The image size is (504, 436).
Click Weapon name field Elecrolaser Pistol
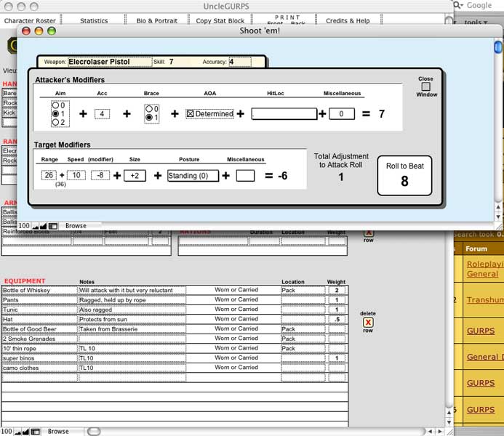tap(110, 62)
